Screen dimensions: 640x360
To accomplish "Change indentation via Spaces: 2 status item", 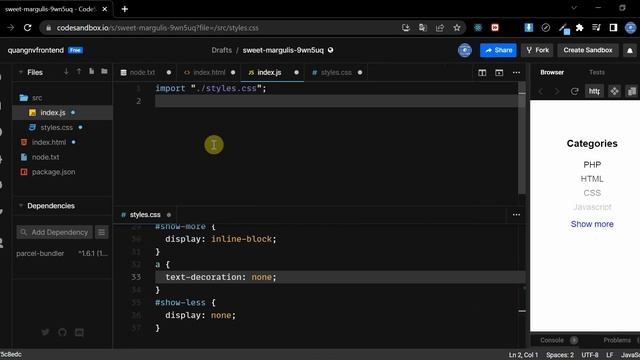I will (560, 355).
